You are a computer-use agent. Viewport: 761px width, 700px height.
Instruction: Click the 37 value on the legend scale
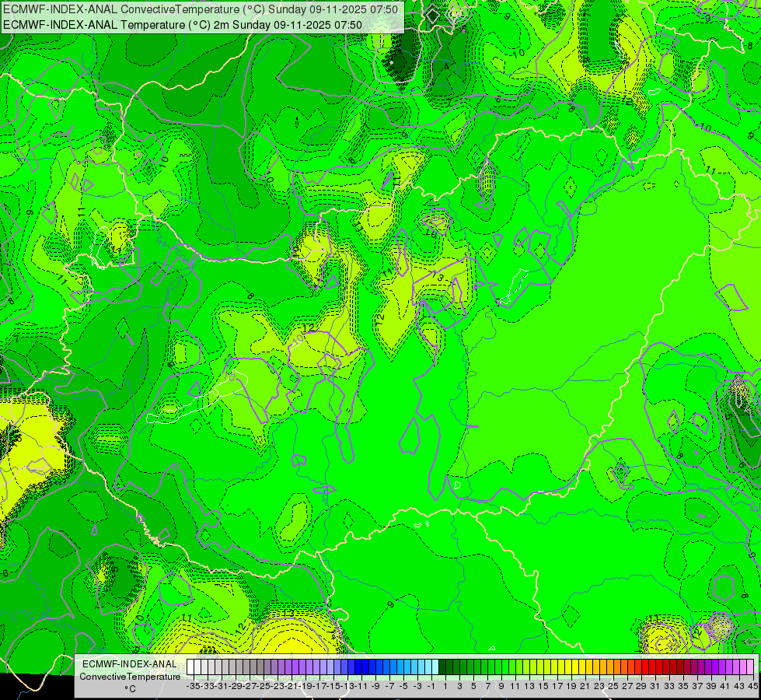coord(697,687)
